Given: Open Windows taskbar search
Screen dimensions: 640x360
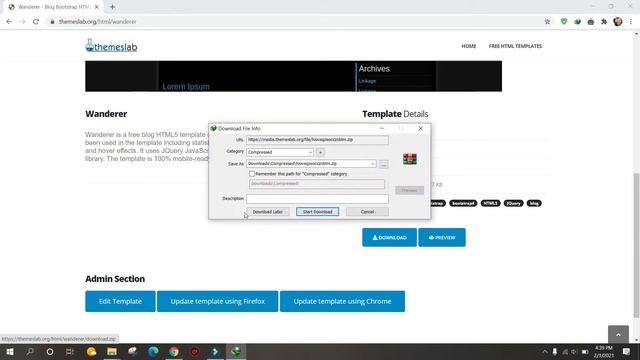Looking at the screenshot, I should tap(30, 351).
